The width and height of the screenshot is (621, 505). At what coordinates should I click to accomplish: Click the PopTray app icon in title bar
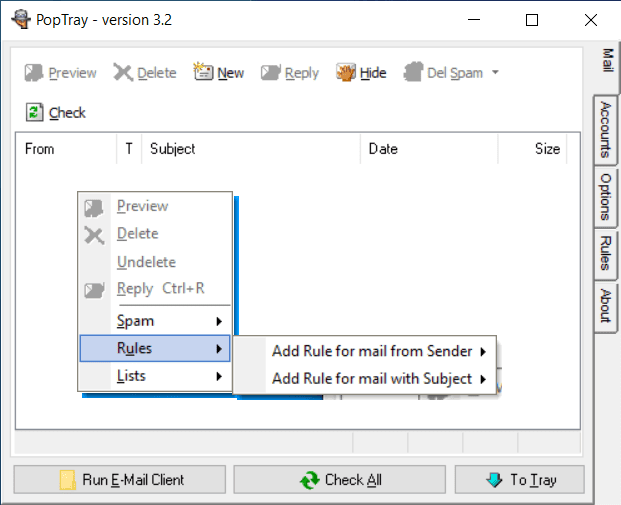[21, 19]
